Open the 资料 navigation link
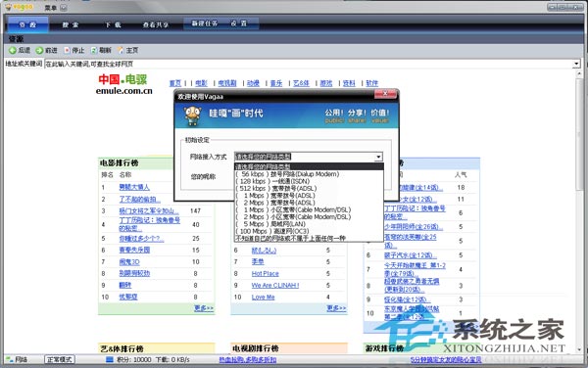Image resolution: width=588 pixels, height=368 pixels. pyautogui.click(x=349, y=83)
